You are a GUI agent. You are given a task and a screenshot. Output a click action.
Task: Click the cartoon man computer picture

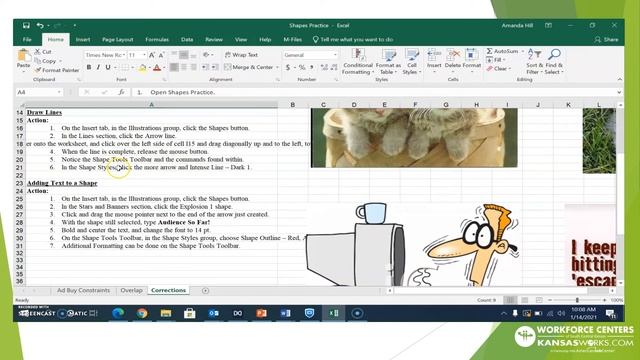click(x=412, y=244)
